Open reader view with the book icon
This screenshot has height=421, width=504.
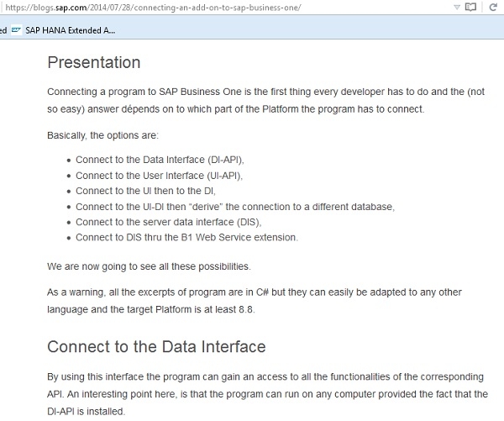coord(470,8)
